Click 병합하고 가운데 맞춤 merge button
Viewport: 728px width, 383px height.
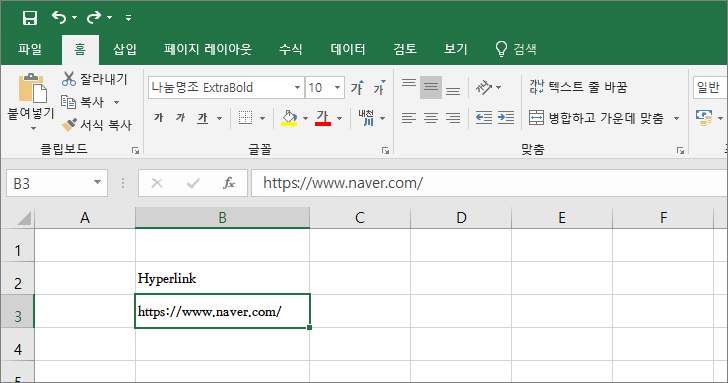point(597,118)
